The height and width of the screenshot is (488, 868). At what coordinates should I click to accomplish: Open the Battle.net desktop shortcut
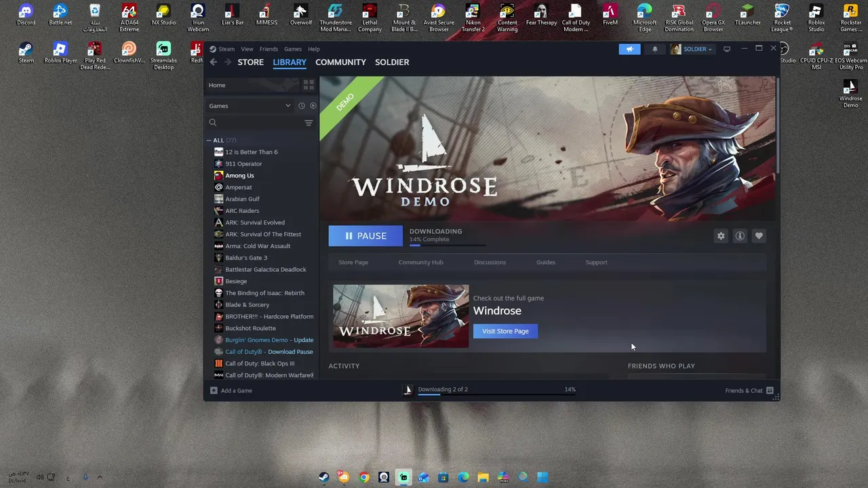60,16
